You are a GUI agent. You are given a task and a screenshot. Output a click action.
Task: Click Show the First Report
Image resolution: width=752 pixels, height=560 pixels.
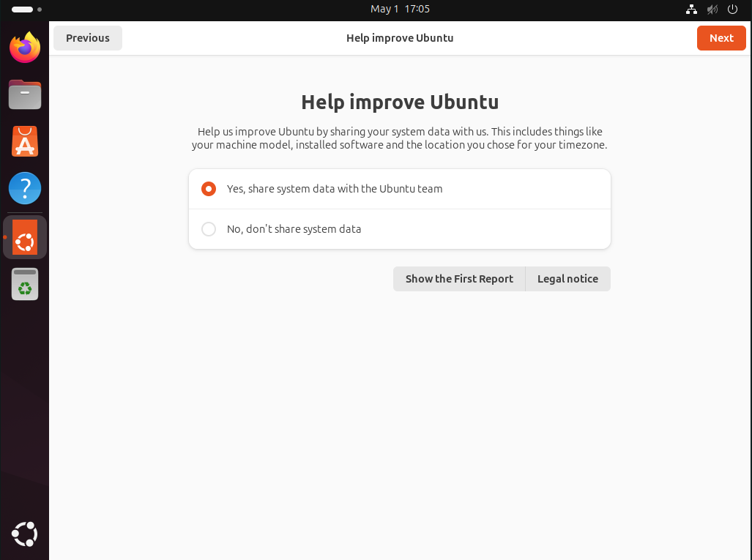click(459, 279)
